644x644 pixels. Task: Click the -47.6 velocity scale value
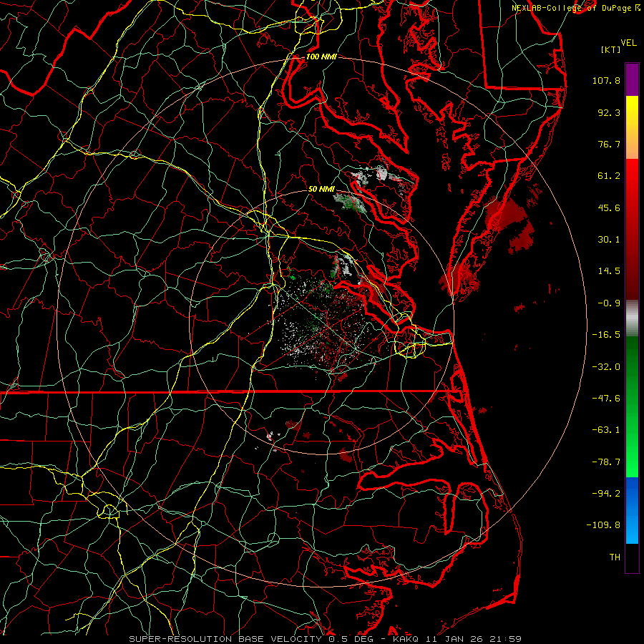pyautogui.click(x=606, y=399)
